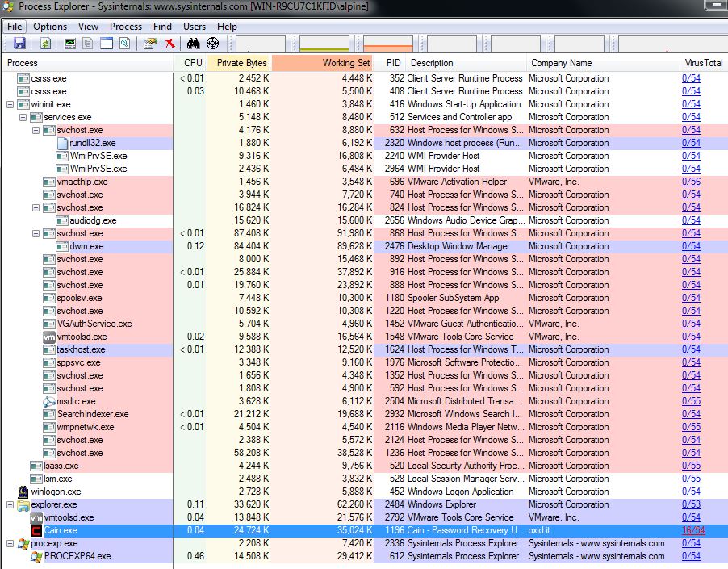Open lsass.exe 0/55 VirusTotal link
728x569 pixels.
click(691, 466)
